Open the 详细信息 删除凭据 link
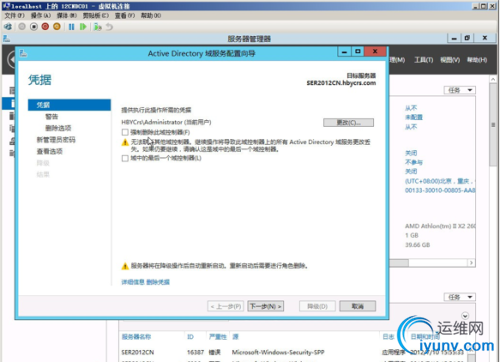The width and height of the screenshot is (500, 362). click(x=145, y=282)
